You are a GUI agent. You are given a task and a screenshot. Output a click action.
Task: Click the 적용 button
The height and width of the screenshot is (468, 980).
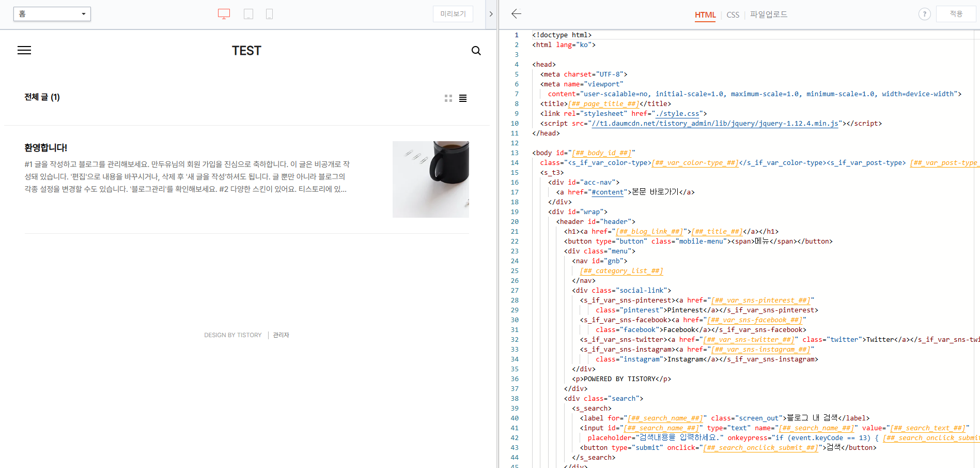tap(956, 14)
